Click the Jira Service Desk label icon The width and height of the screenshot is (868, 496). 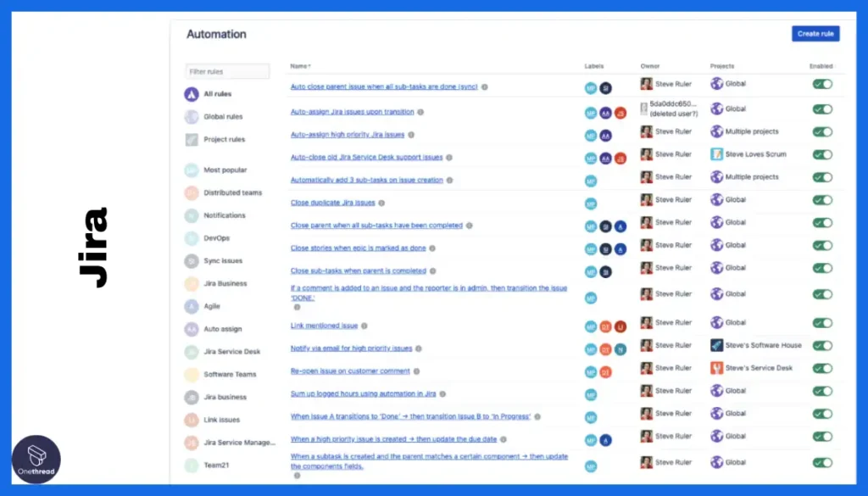click(x=192, y=352)
